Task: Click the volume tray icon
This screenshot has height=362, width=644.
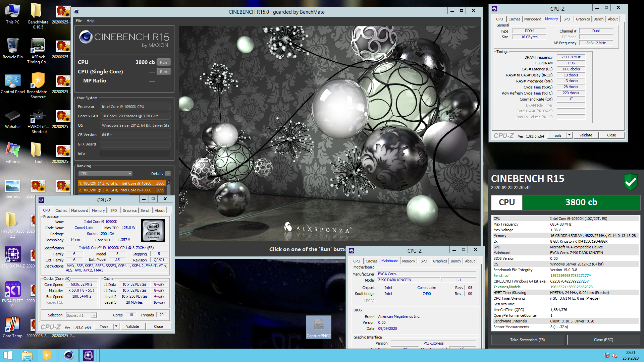Action: click(x=615, y=355)
